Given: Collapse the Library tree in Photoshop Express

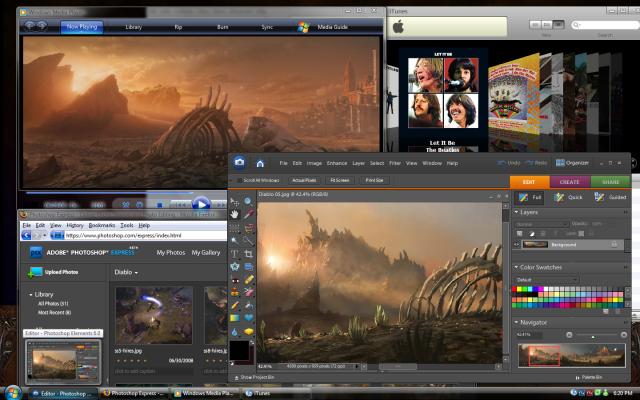Looking at the screenshot, I should click(x=31, y=295).
